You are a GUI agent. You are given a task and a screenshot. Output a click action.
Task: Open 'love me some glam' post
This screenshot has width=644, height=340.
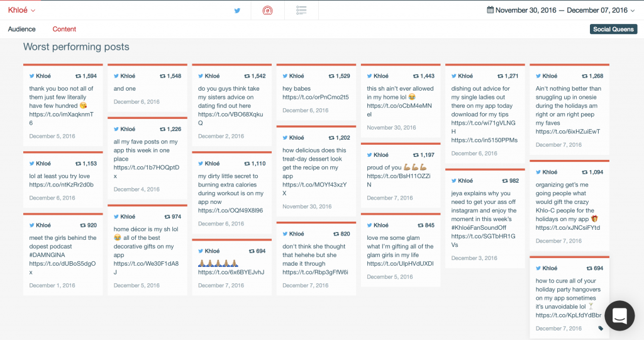pyautogui.click(x=400, y=250)
